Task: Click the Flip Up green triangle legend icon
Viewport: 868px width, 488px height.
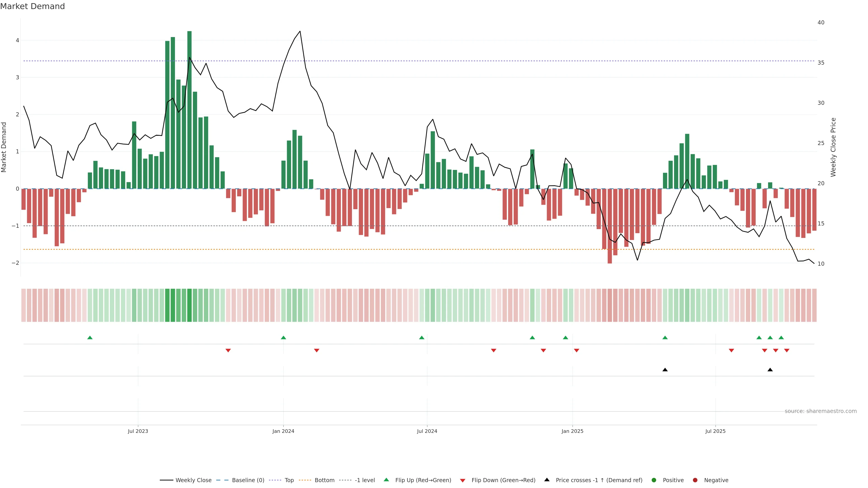Action: pos(386,480)
